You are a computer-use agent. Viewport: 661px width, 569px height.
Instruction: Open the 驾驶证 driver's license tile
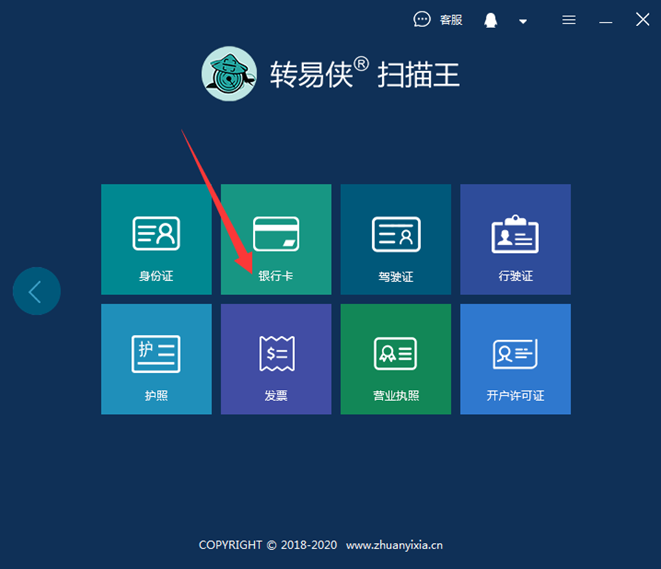396,239
